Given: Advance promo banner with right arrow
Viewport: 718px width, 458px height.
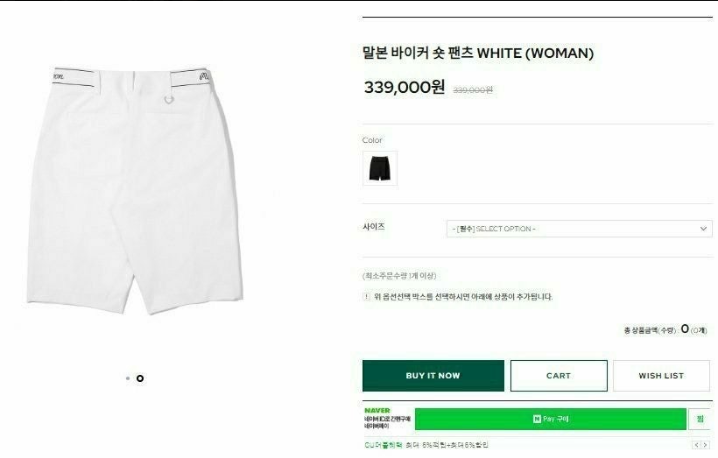Looking at the screenshot, I should click(x=706, y=445).
